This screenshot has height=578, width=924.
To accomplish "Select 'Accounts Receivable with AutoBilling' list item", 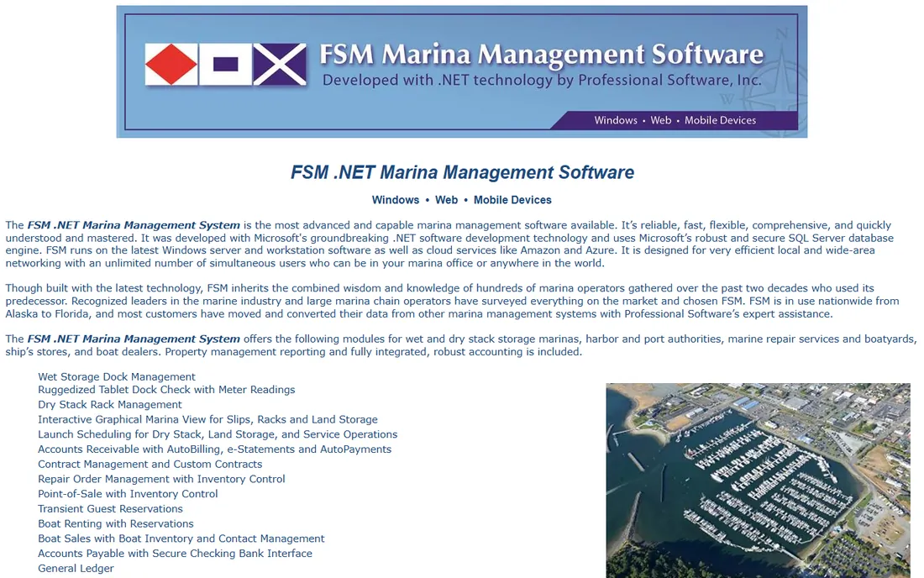I will click(214, 449).
